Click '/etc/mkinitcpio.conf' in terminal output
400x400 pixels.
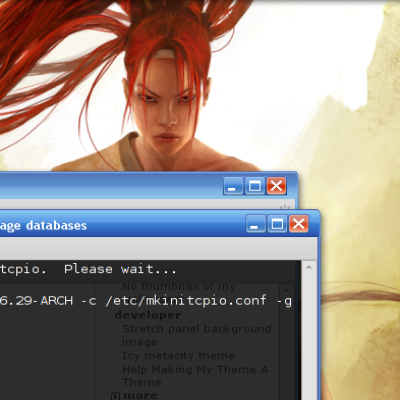point(186,301)
